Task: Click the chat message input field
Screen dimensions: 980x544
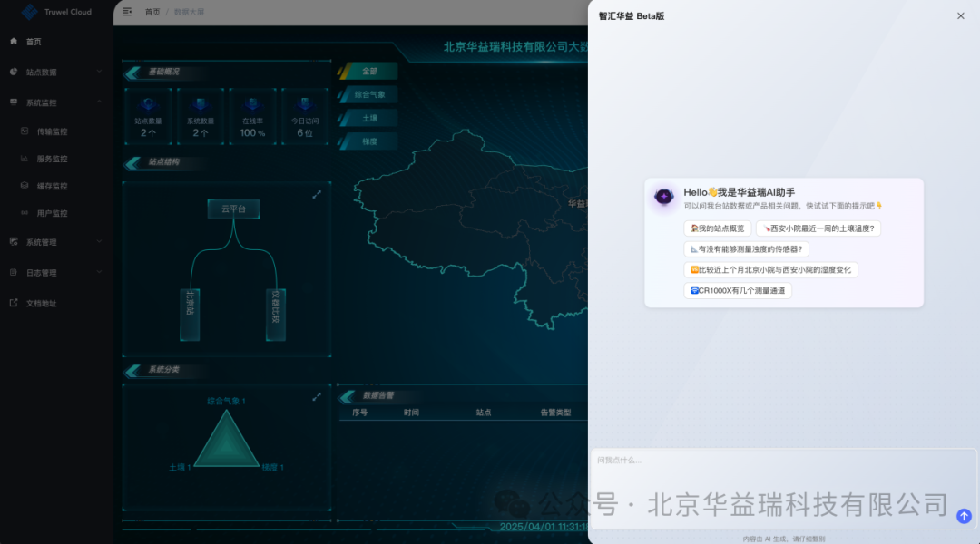Action: pos(780,462)
